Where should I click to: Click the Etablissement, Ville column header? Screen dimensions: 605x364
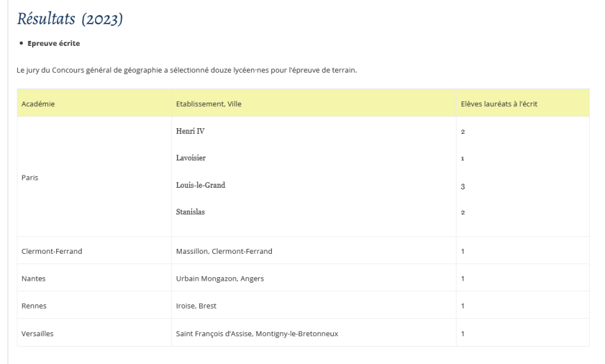[x=209, y=104]
